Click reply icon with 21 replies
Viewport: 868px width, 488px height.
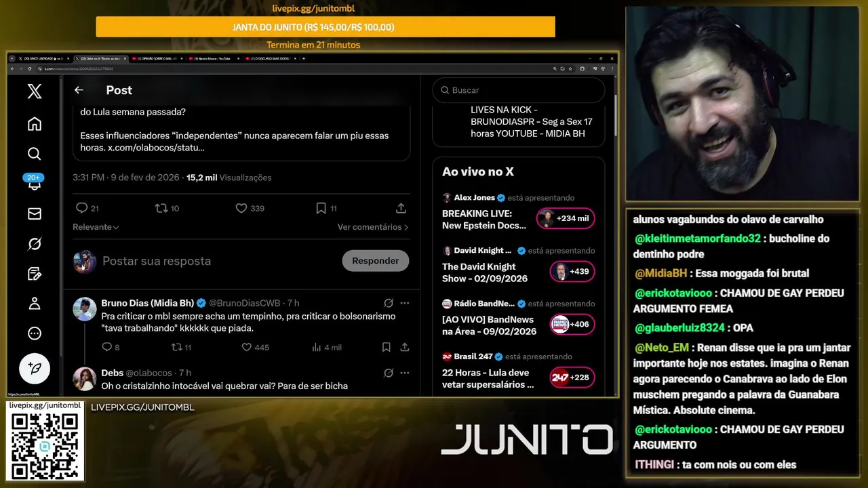click(x=87, y=208)
